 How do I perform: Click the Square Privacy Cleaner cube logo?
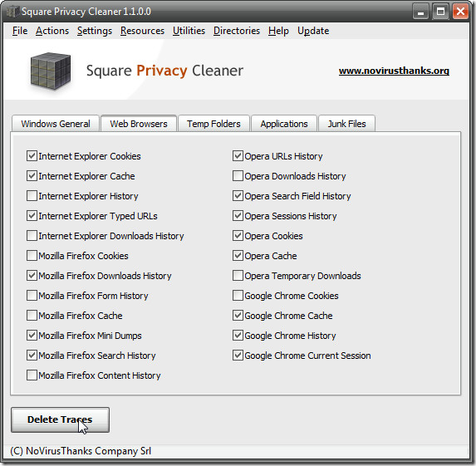[51, 71]
